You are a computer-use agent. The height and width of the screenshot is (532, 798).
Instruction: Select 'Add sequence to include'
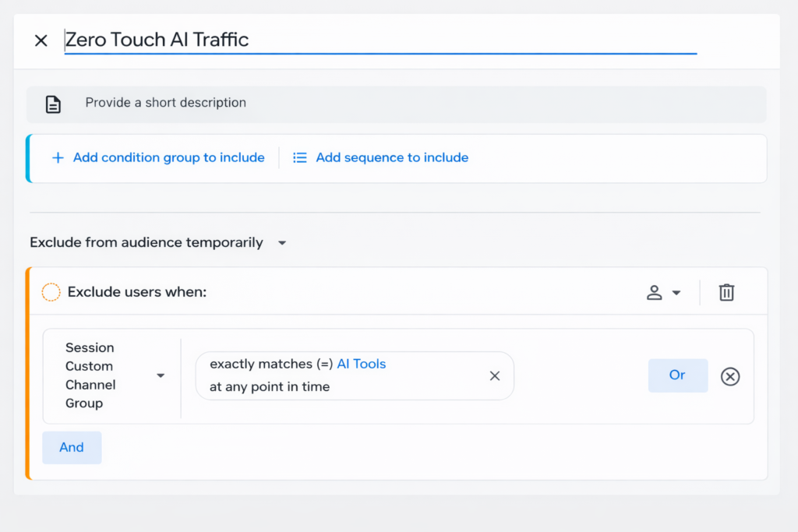(391, 158)
